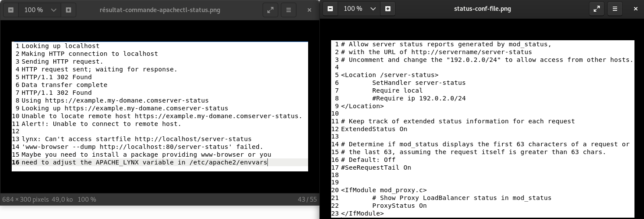Viewport: 644px width, 219px height.
Task: Click the '43 / 55' image counter
Action: 307,200
